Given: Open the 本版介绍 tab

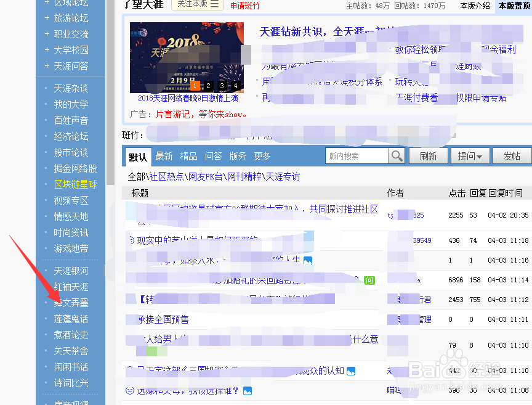Looking at the screenshot, I should point(475,6).
